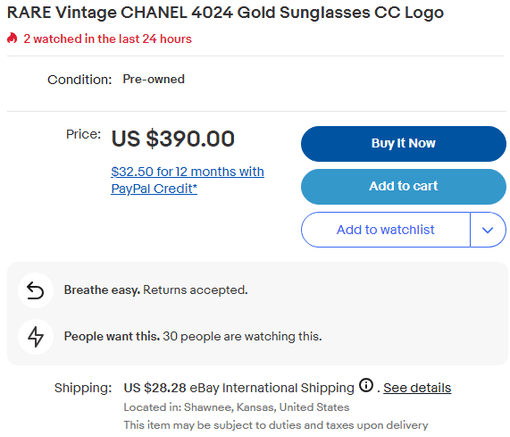Click the duties and taxes notice
510x437 pixels.
tap(276, 425)
